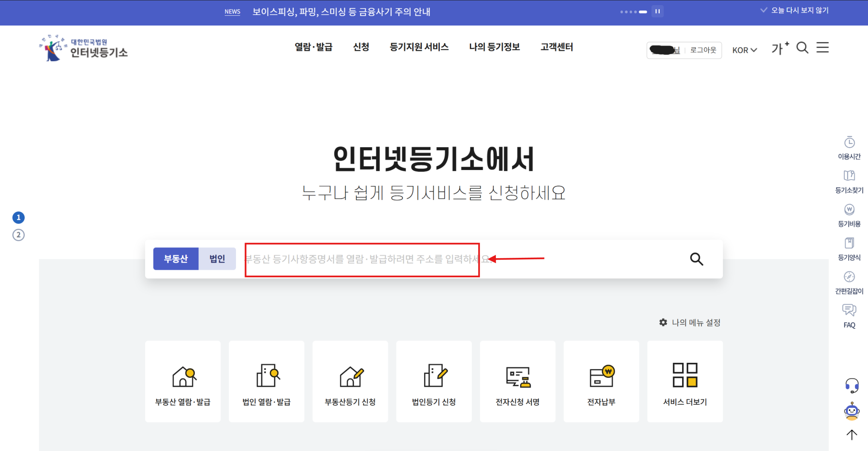Open the 고객센터 menu
The height and width of the screenshot is (451, 868).
click(556, 47)
